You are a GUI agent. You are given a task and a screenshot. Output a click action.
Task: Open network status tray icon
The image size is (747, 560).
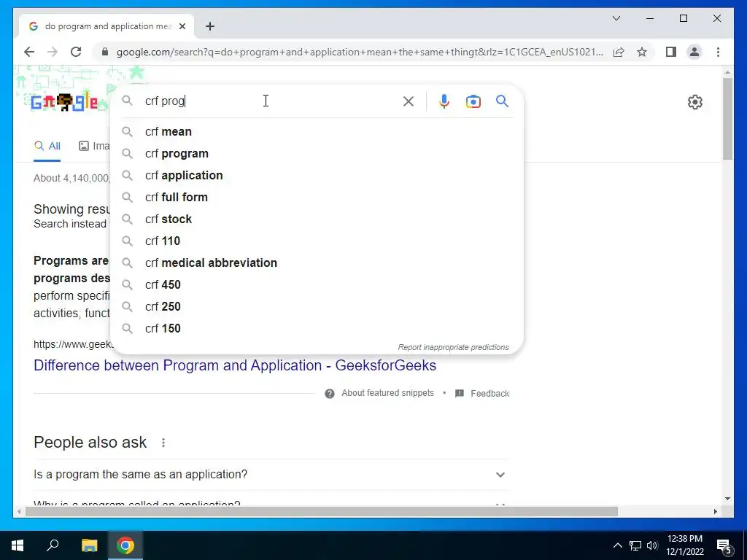(635, 545)
